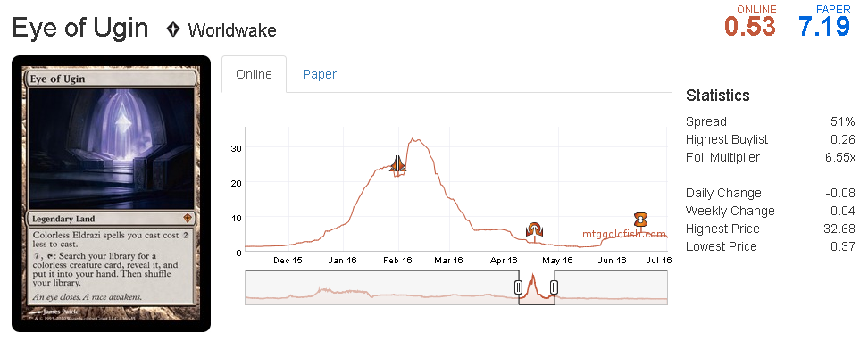The image size is (868, 341).
Task: Grab the left range handle on navigator
Action: point(518,287)
